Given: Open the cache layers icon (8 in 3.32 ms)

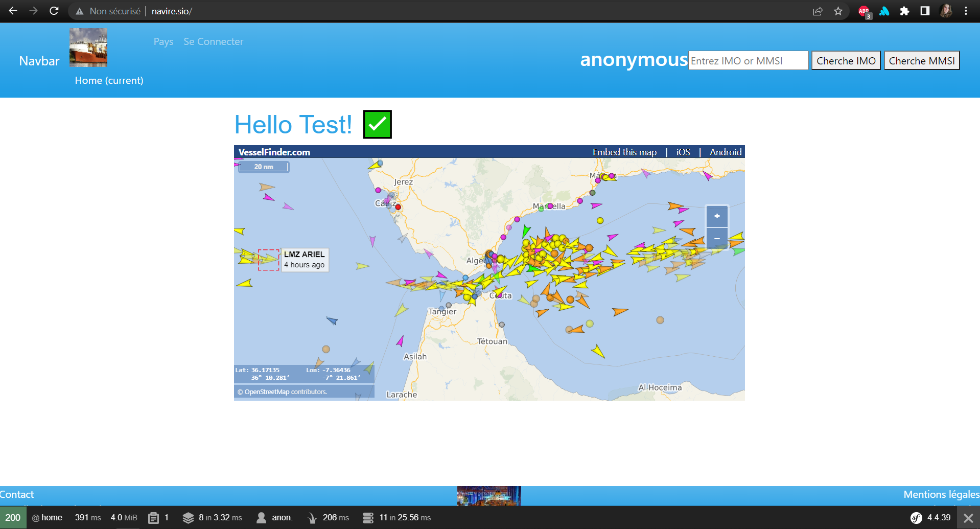Looking at the screenshot, I should click(188, 518).
